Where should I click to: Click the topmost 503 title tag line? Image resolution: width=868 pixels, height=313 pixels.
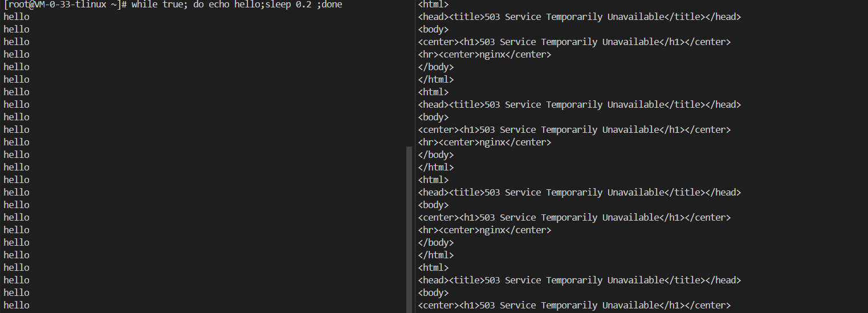[579, 17]
